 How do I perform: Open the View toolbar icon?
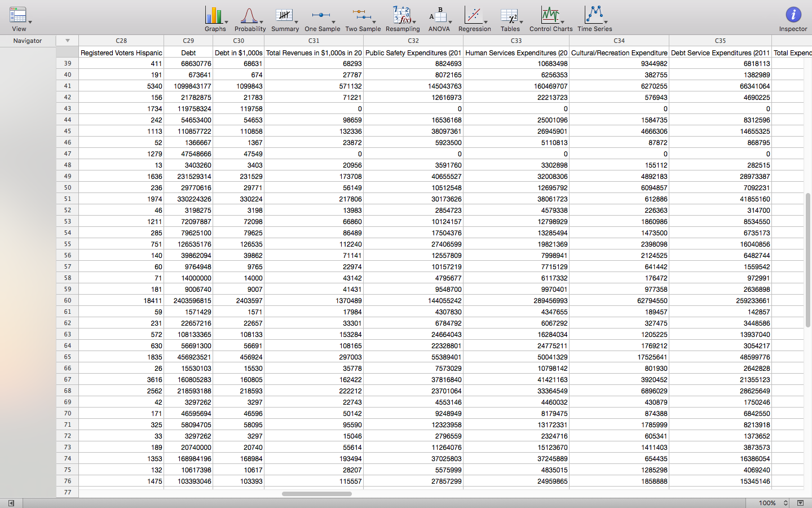pyautogui.click(x=18, y=15)
